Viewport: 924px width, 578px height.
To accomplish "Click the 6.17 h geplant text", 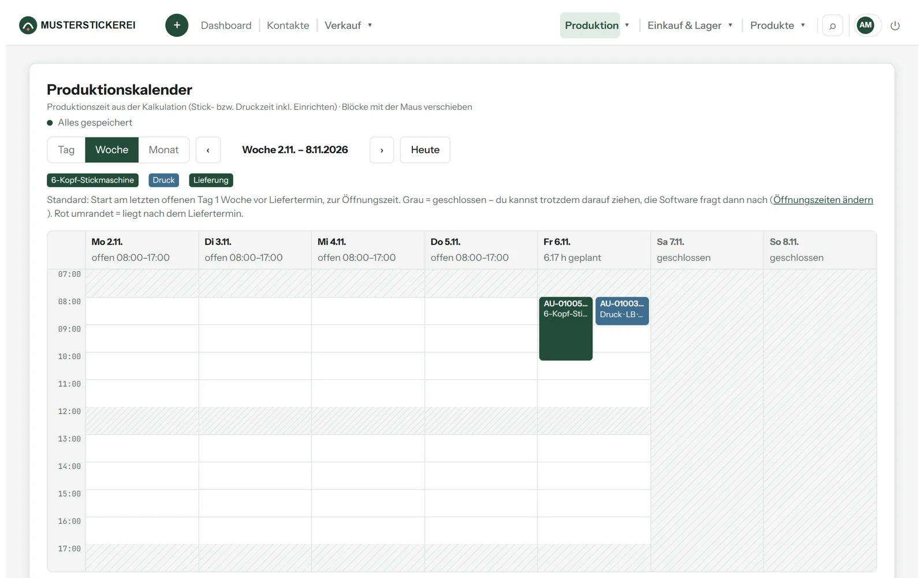I will coord(572,258).
